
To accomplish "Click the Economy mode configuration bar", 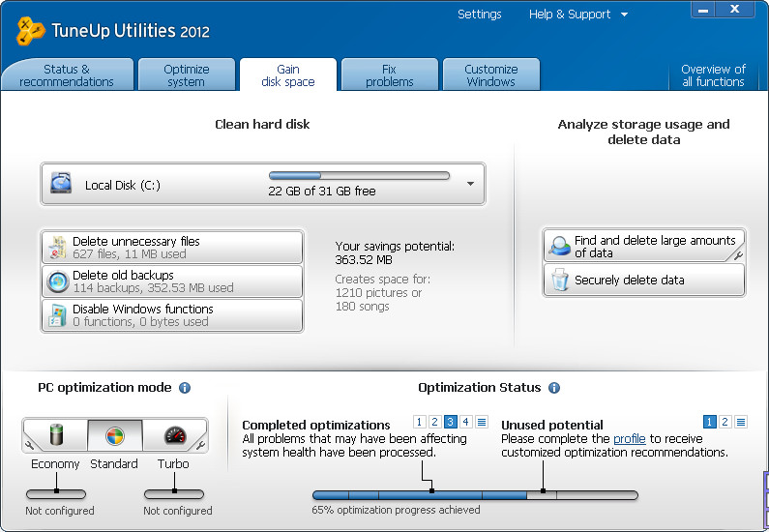I will click(56, 494).
